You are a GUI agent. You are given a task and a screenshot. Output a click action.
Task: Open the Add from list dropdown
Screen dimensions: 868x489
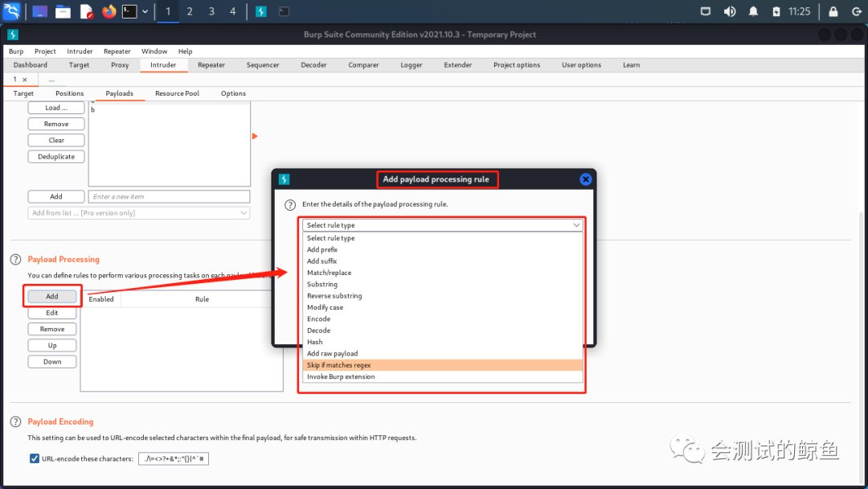(x=138, y=212)
